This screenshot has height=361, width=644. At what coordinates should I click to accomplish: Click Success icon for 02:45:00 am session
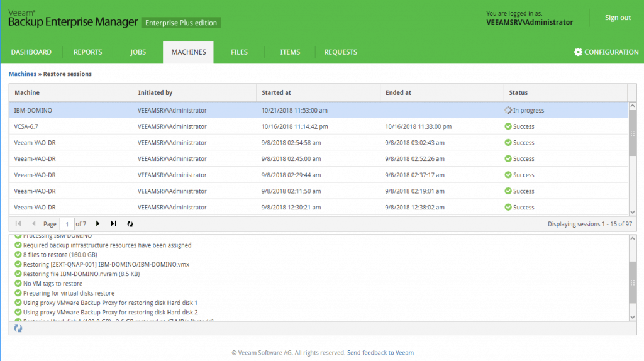508,158
